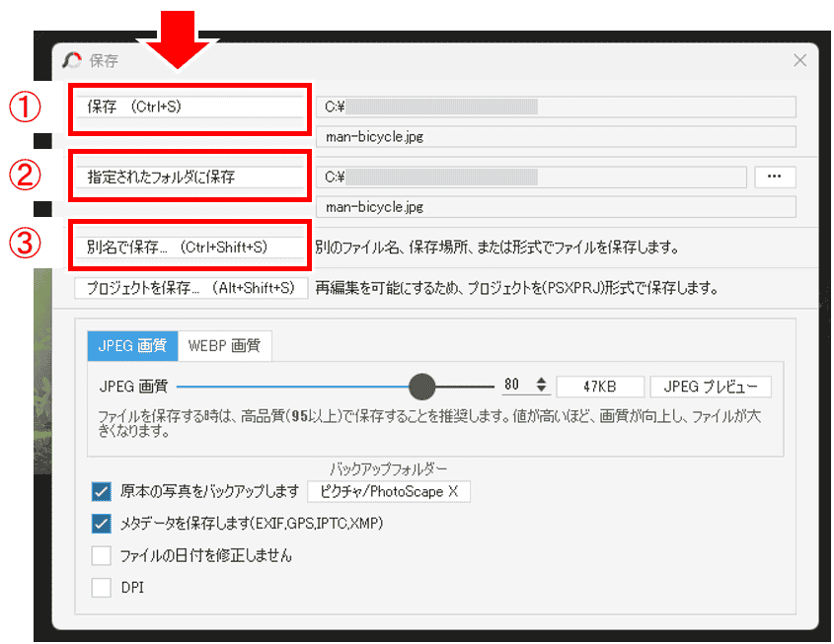This screenshot has width=834, height=644.
Task: Enable the DPI checkbox
Action: 101,588
